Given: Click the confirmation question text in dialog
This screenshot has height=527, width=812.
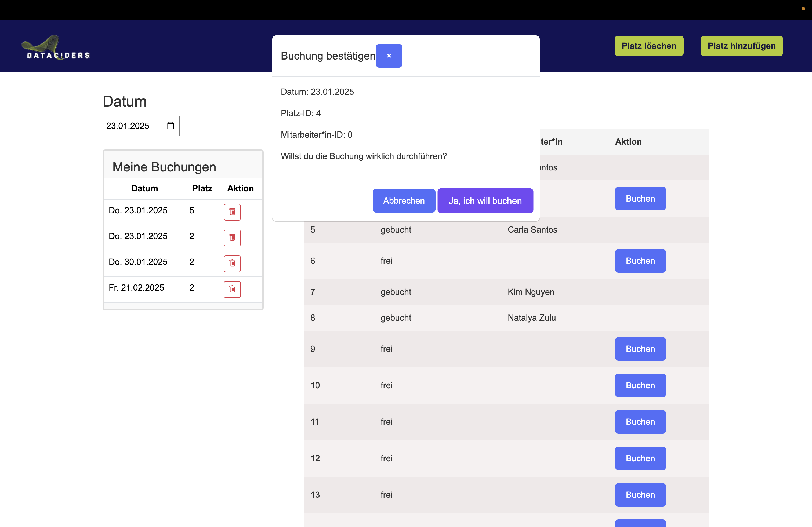Looking at the screenshot, I should point(363,156).
